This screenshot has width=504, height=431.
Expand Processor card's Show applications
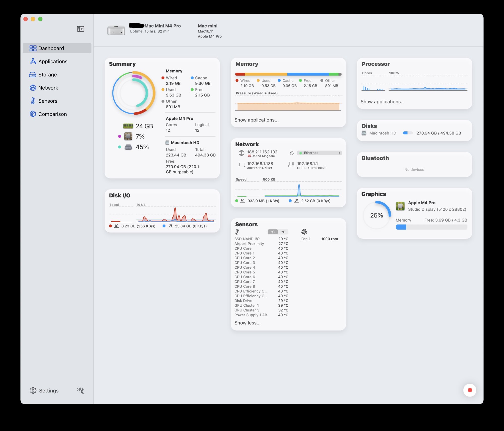click(x=382, y=102)
